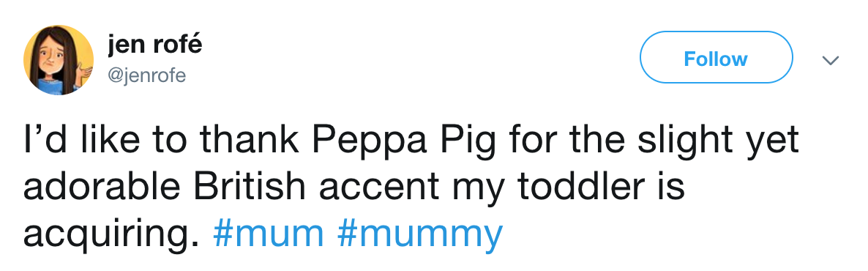Image resolution: width=868 pixels, height=271 pixels.
Task: Click the word acquiring in tweet text
Action: 111,235
